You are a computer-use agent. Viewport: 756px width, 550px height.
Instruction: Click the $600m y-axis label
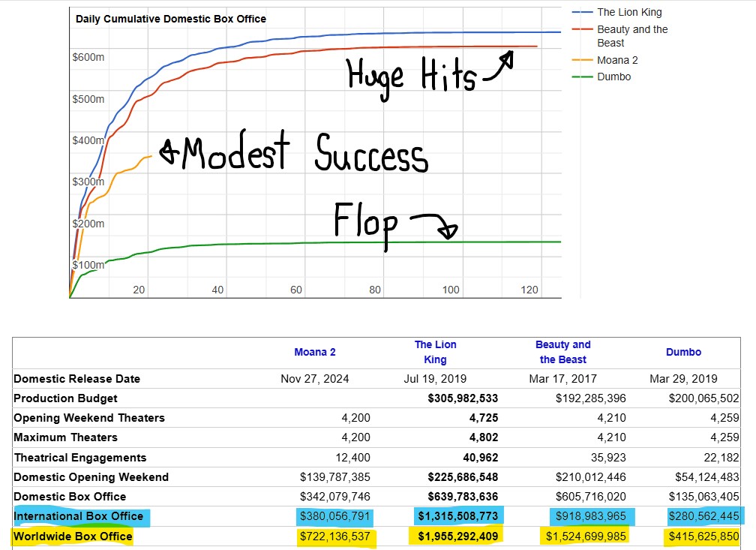click(88, 57)
